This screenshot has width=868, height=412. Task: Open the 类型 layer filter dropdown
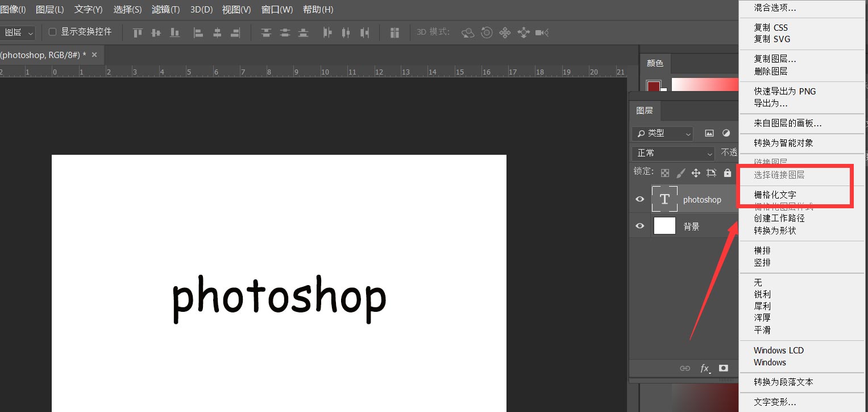tap(662, 133)
